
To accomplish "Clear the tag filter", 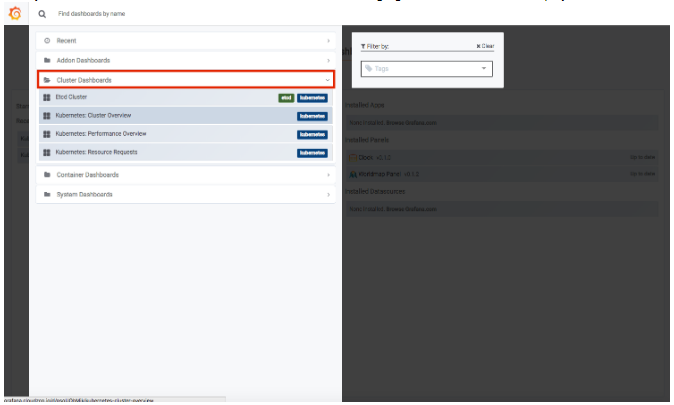I will click(x=485, y=46).
